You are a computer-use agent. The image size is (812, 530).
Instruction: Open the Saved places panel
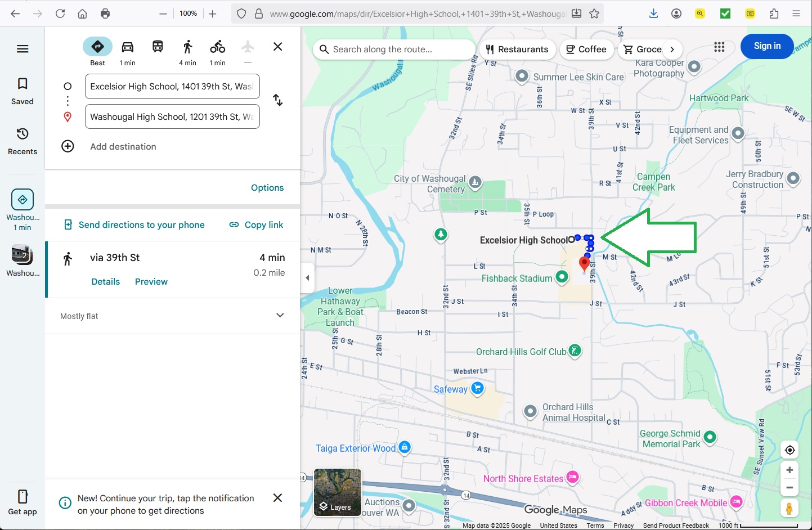(x=23, y=91)
